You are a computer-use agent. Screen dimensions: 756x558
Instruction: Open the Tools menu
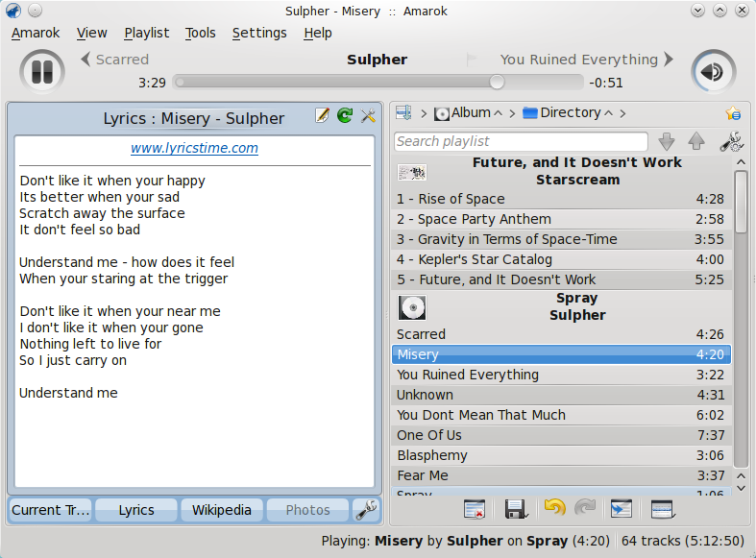tap(200, 33)
